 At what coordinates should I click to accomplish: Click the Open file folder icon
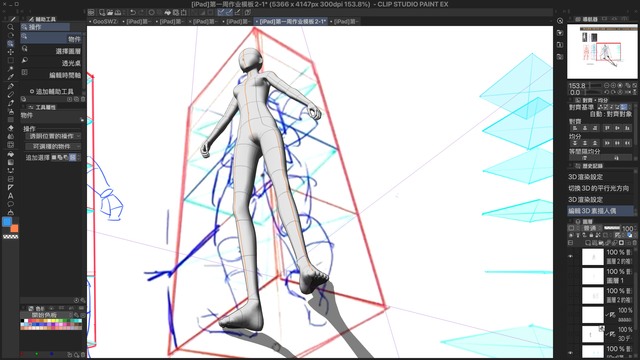pos(110,13)
